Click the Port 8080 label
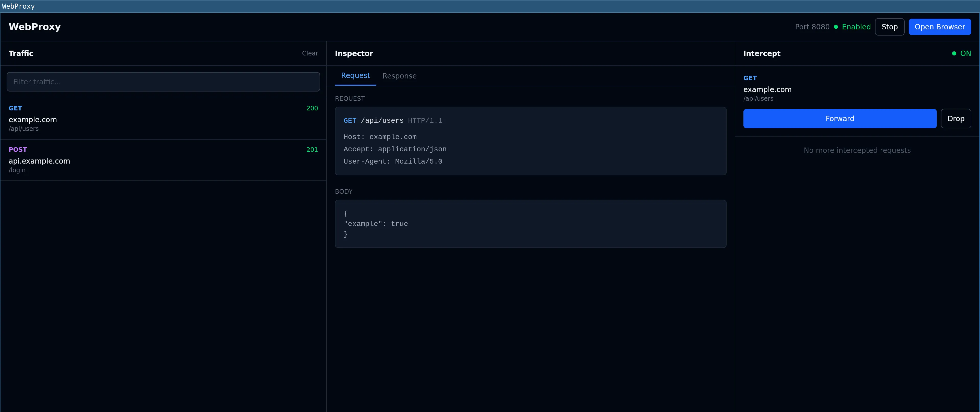The height and width of the screenshot is (412, 980). 812,27
